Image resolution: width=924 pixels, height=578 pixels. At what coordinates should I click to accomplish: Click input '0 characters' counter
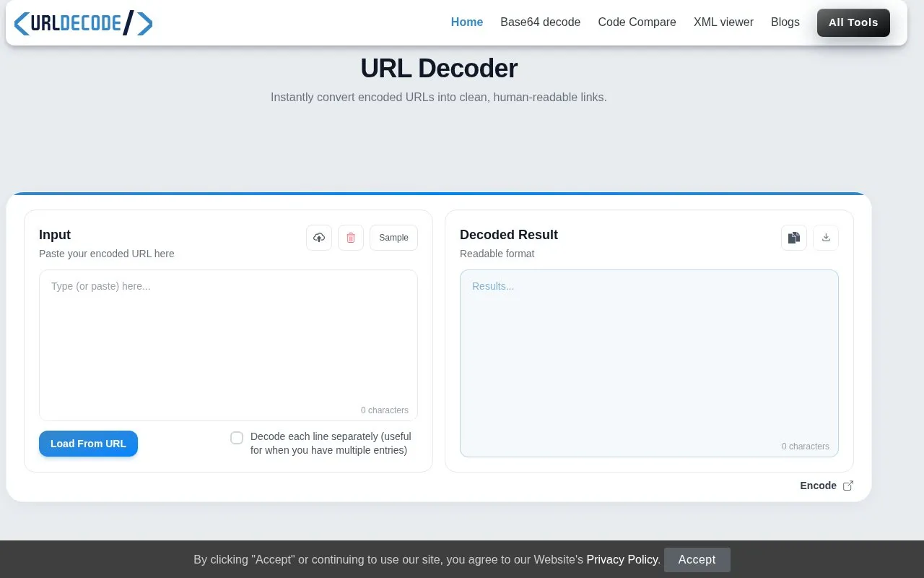coord(385,410)
